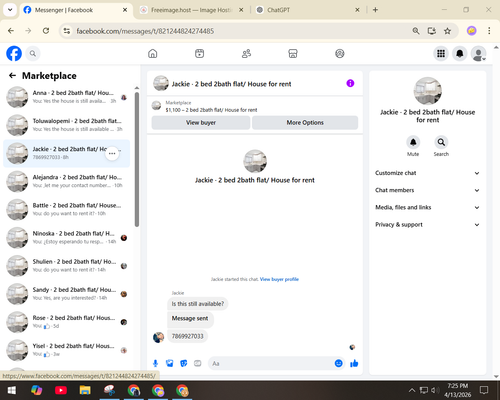Open the Facebook search magnifier
The height and width of the screenshot is (400, 500).
[x=33, y=53]
